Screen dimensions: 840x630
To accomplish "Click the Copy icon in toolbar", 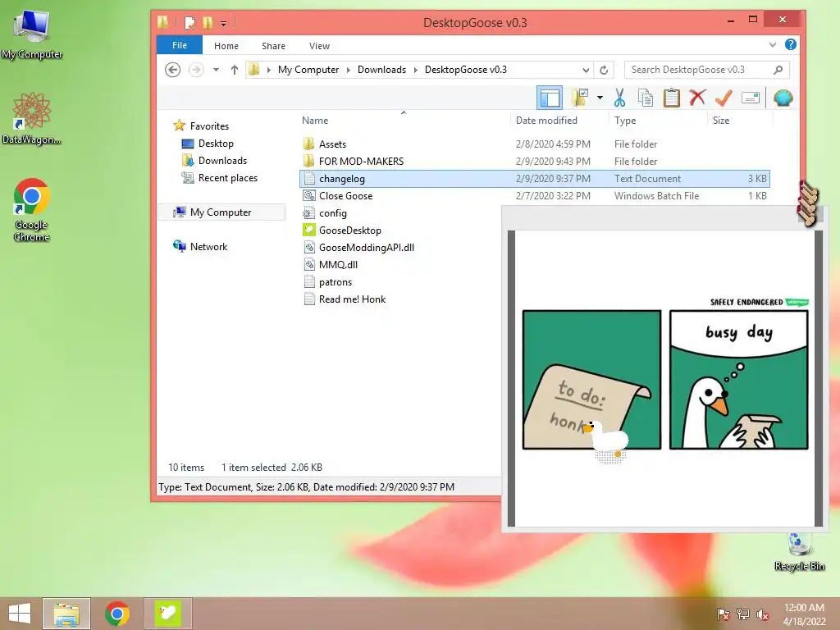I will pos(646,98).
